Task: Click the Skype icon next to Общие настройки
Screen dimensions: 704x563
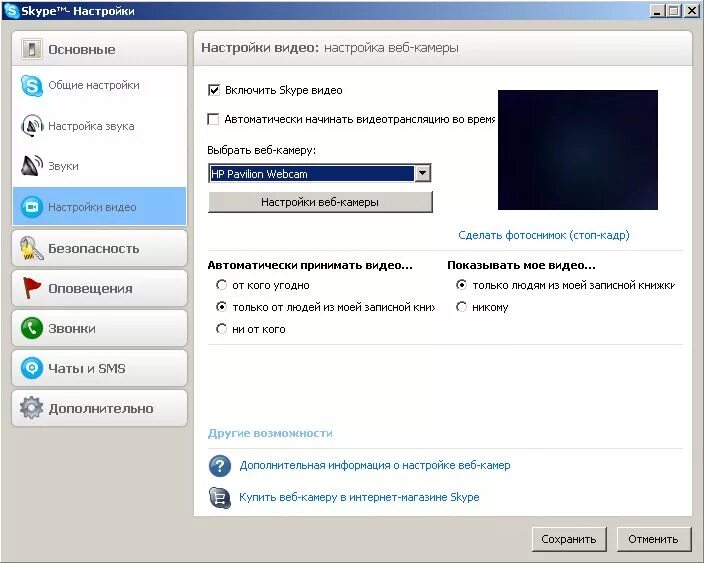Action: pyautogui.click(x=32, y=85)
